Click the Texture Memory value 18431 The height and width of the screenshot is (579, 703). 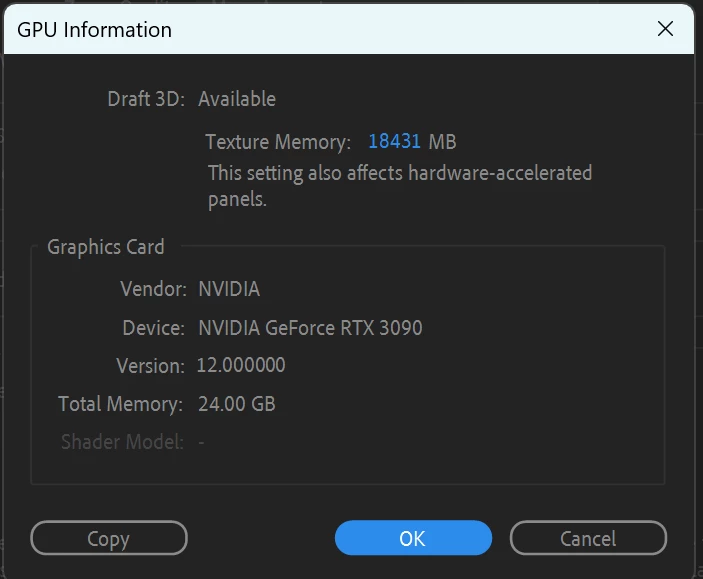click(394, 141)
